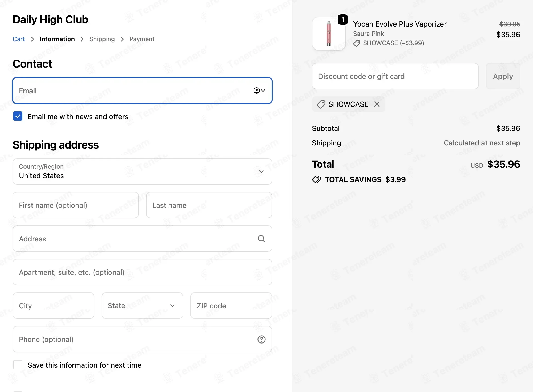Screen dimensions: 533x392
Task: Click the Total Savings tag icon
Action: click(x=317, y=179)
